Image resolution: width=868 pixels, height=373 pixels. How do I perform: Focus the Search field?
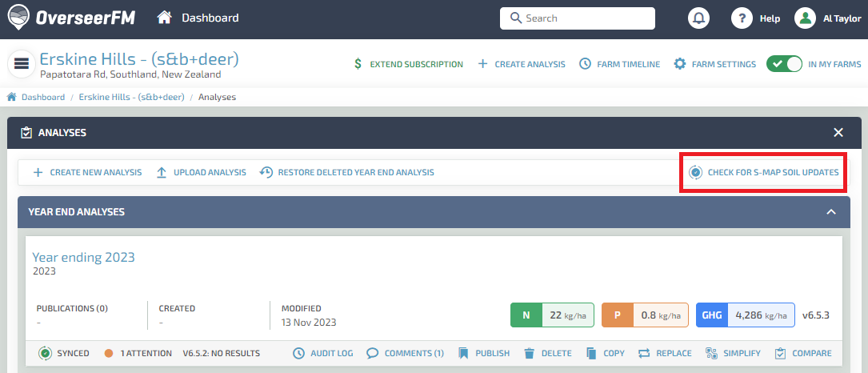(578, 18)
